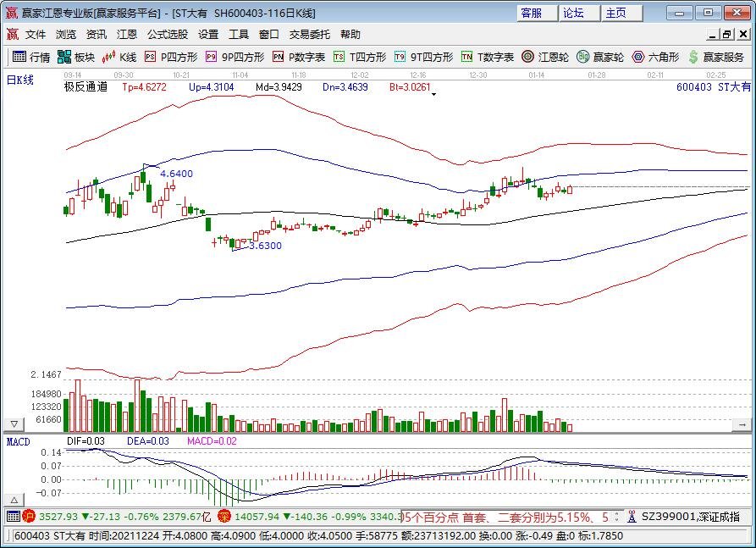Click the red 深 Shenzhen index icon
The width and height of the screenshot is (756, 548).
(x=224, y=517)
